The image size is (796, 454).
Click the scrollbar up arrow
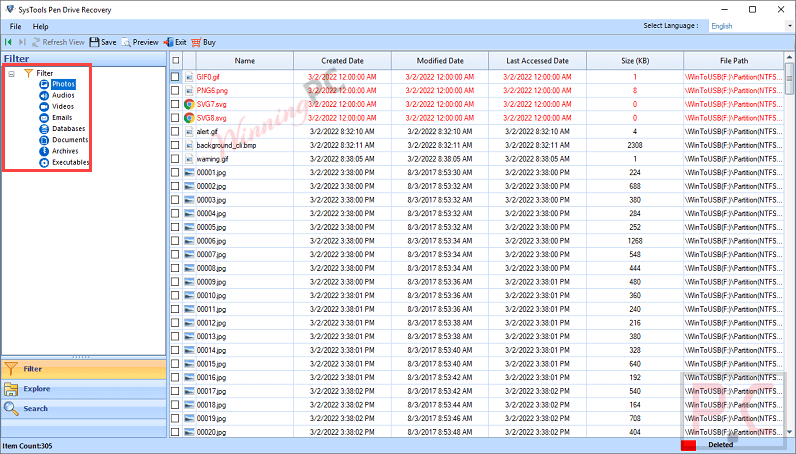pos(789,57)
